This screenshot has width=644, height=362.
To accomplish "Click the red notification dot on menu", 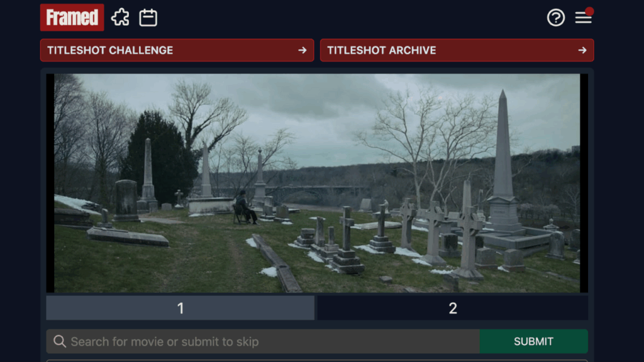I will [590, 11].
